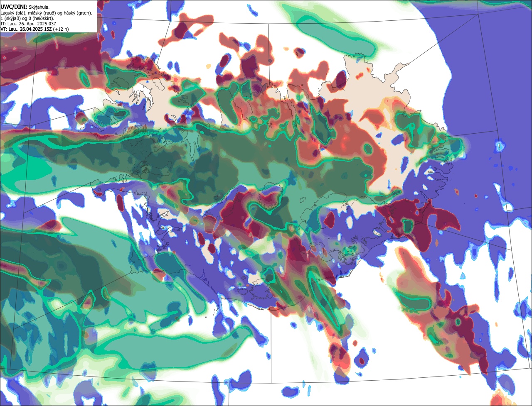532x406 pixels.
Task: Click the 'UWC/DINI: Skýjahula.' title line
Action: [x=25, y=7]
